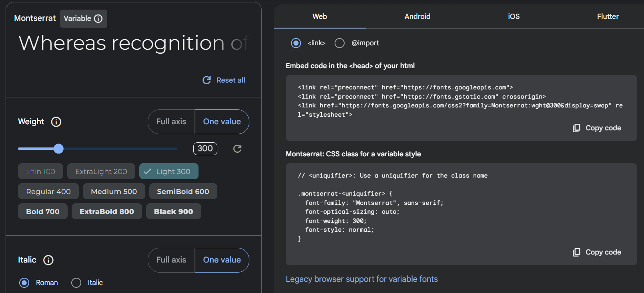
Task: Click the Montserrat font name heading
Action: (x=35, y=18)
